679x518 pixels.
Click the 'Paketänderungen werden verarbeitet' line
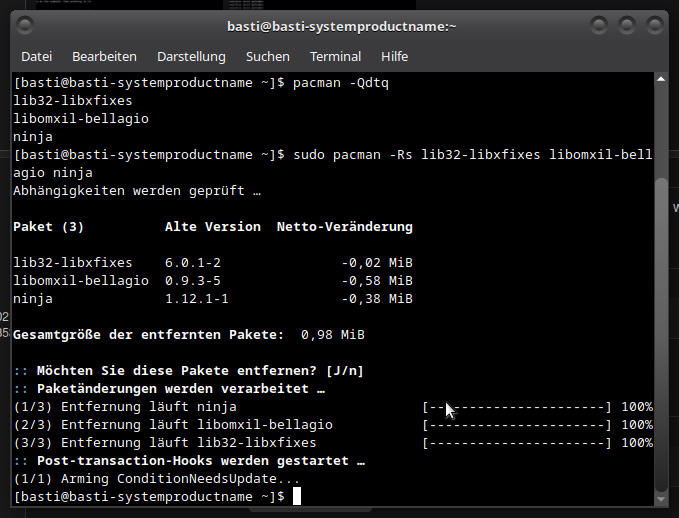[x=169, y=389]
